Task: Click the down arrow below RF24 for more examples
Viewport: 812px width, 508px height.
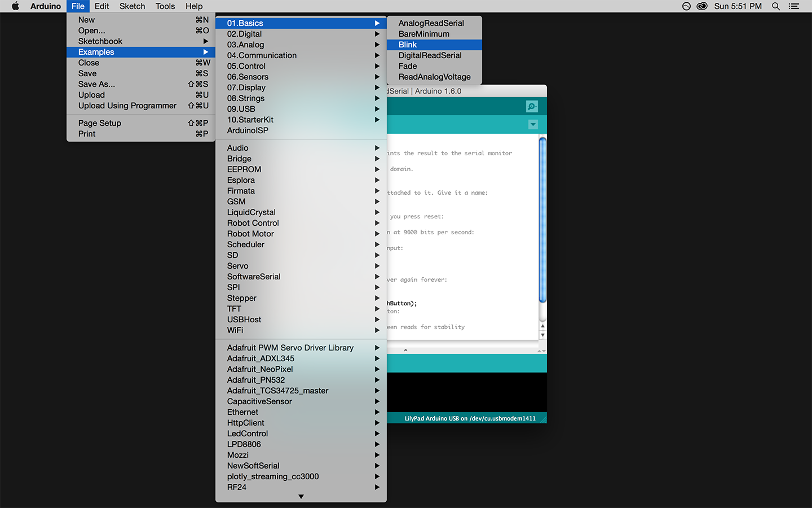Action: click(x=301, y=497)
